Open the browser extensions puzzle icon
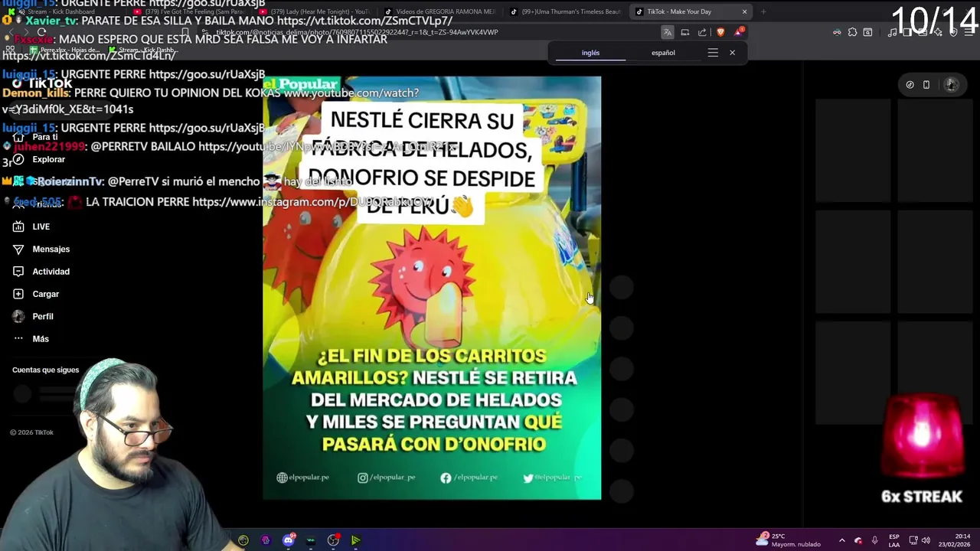Image resolution: width=980 pixels, height=551 pixels. click(852, 32)
